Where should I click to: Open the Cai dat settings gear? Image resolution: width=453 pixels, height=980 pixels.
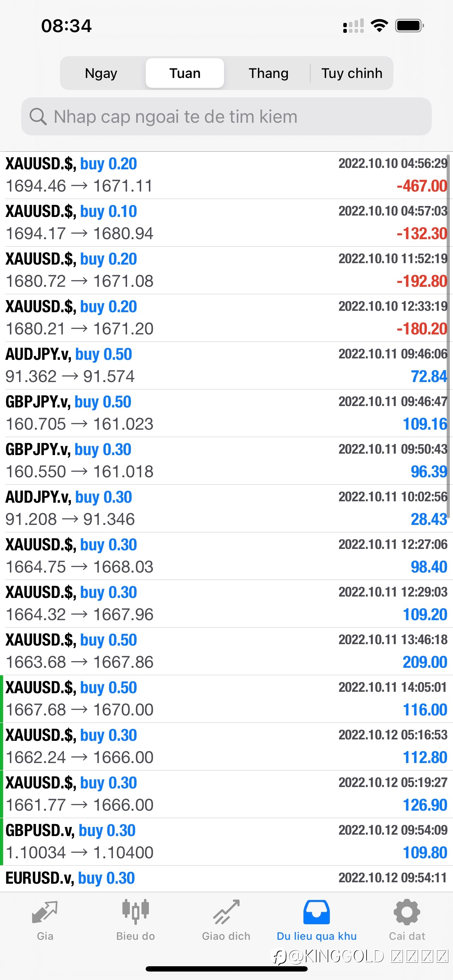coord(406,912)
